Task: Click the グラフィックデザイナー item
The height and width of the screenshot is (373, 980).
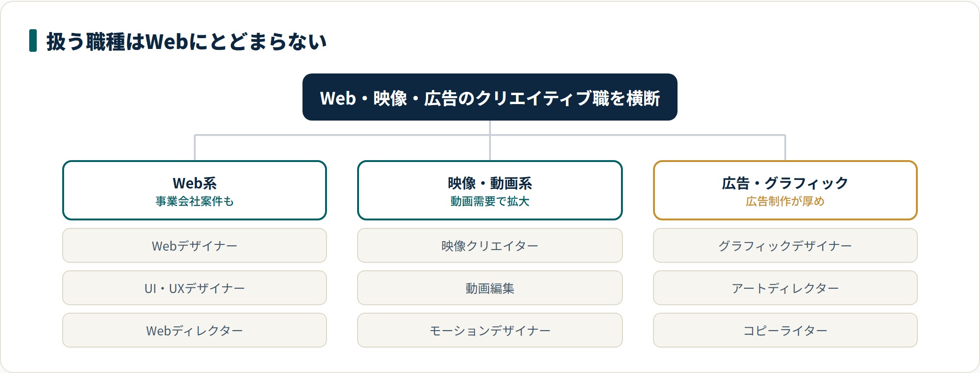Action: point(785,245)
